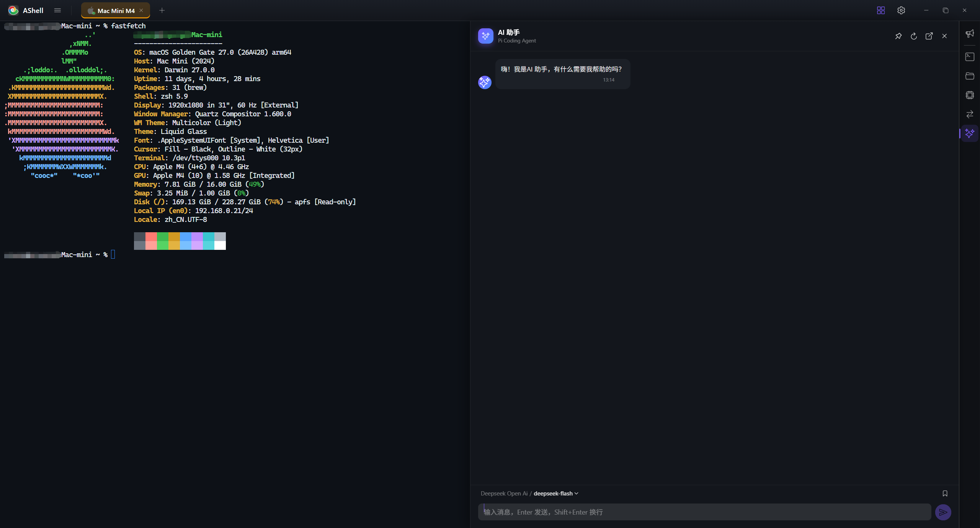This screenshot has height=528, width=980.
Task: Click the 'Deepseek Open Ai' provider label
Action: [504, 493]
